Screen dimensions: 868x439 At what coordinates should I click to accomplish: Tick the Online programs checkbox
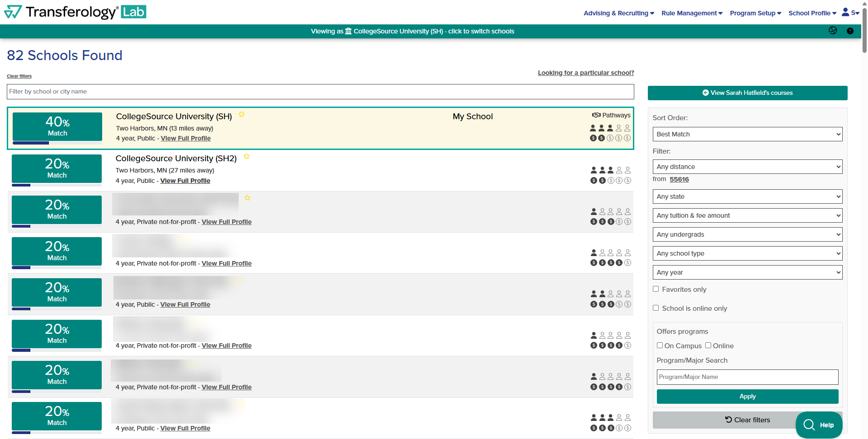click(708, 346)
